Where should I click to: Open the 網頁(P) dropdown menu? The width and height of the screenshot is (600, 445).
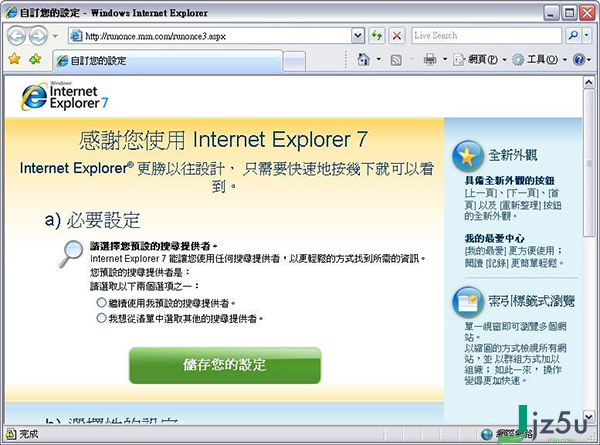480,60
